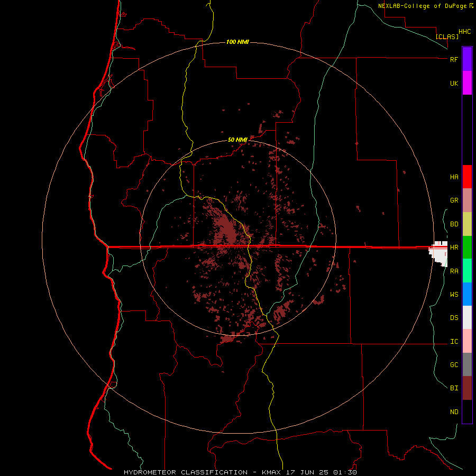Click the 100 NMI range ring label
The image size is (476, 476).
tap(237, 42)
